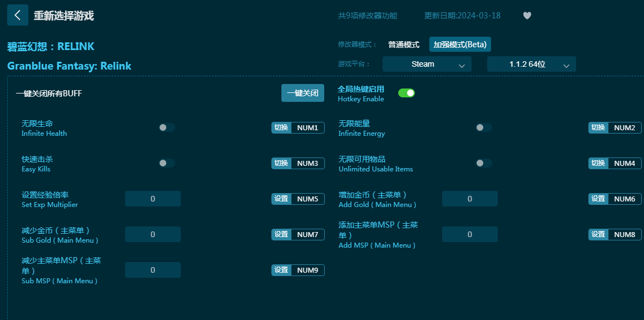The height and width of the screenshot is (320, 644).
Task: Click the Infinite Health label
Action: tap(44, 134)
